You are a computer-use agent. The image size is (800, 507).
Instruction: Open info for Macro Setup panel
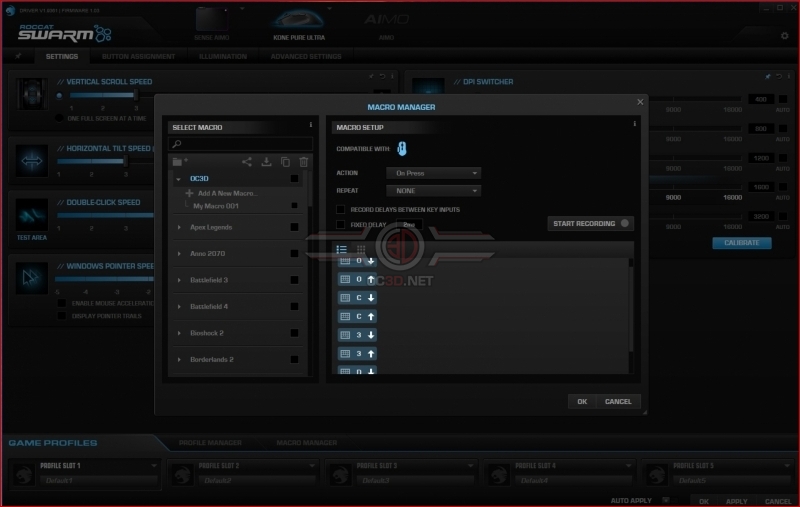point(635,124)
